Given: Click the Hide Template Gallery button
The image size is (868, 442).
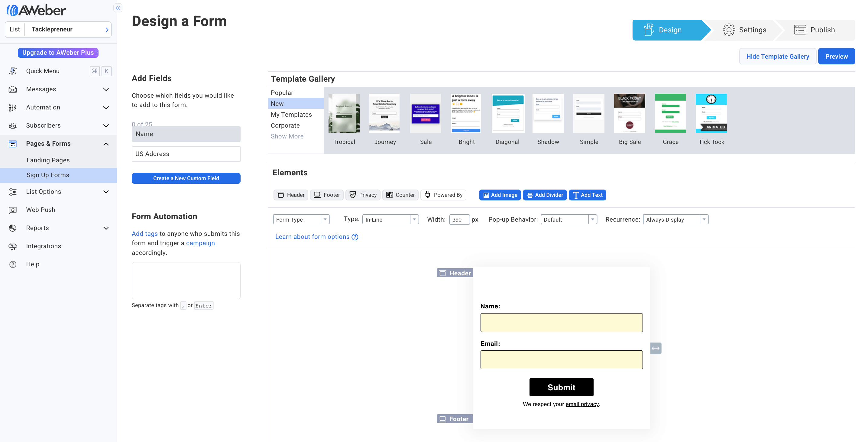Looking at the screenshot, I should tap(778, 56).
